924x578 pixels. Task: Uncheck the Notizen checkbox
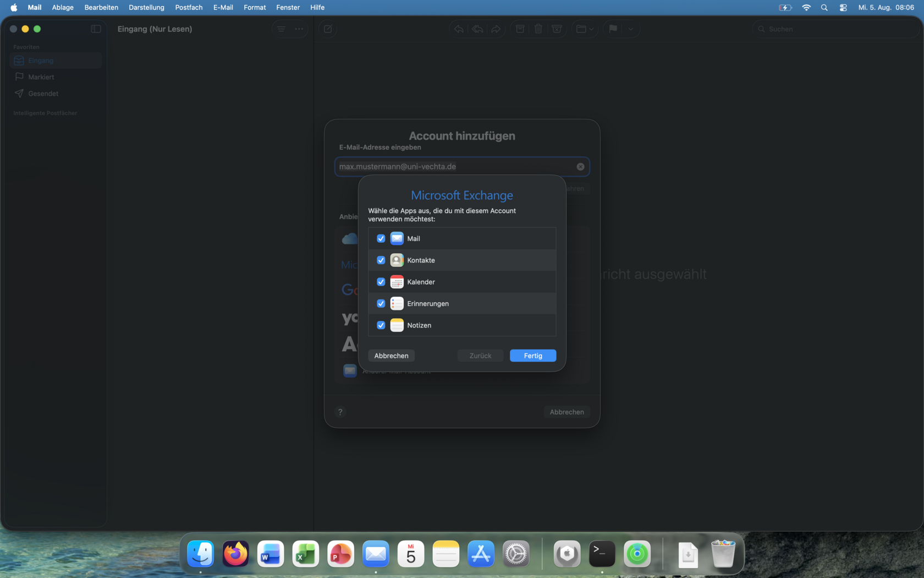click(x=381, y=325)
